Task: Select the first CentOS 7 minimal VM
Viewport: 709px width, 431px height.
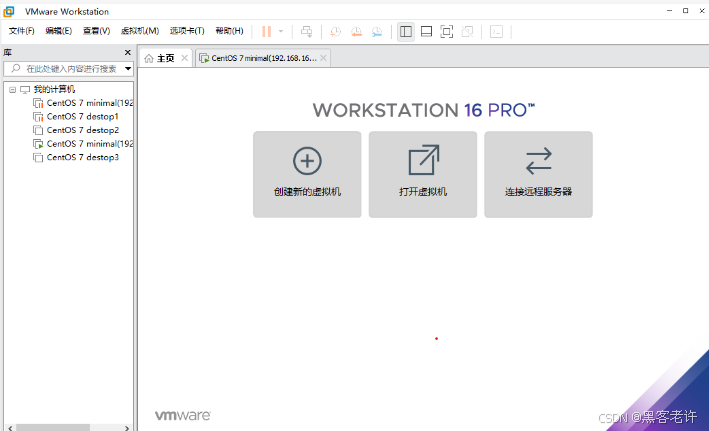Action: 90,103
